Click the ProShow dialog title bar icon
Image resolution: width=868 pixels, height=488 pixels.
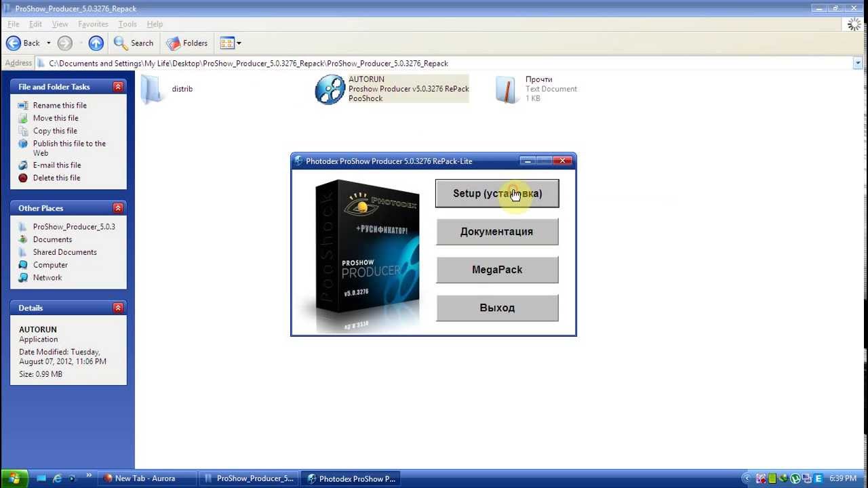298,161
